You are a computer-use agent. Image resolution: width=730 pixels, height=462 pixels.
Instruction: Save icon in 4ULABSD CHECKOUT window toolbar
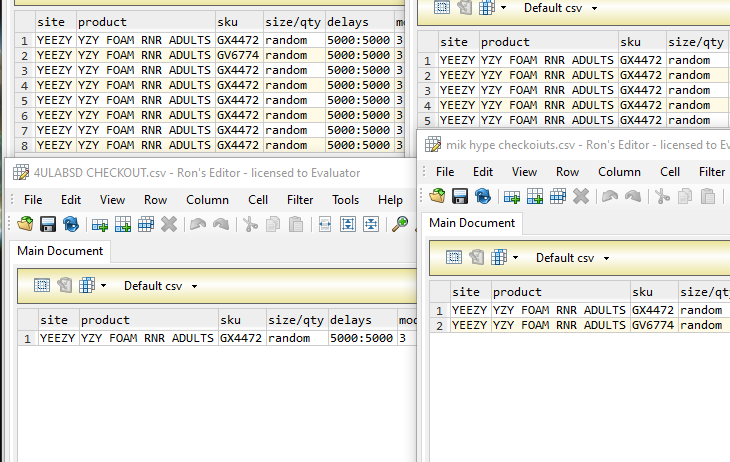coord(48,224)
